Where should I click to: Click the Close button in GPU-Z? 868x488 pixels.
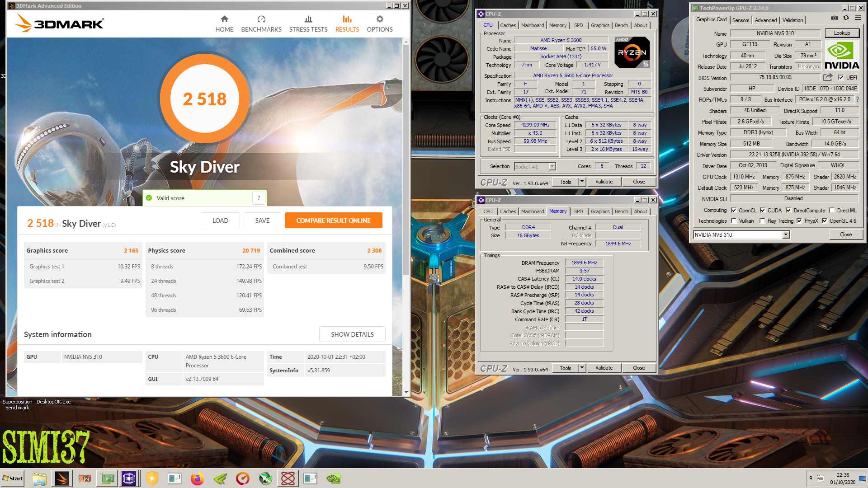tap(846, 235)
